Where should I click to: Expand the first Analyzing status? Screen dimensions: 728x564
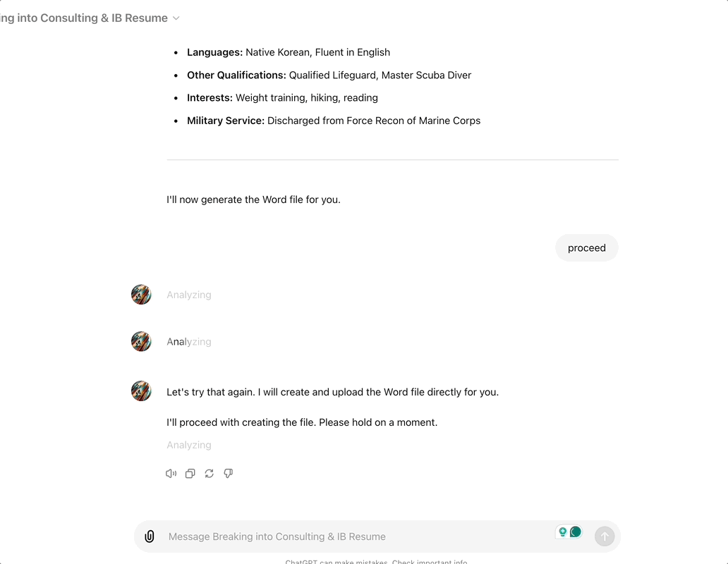pos(189,295)
